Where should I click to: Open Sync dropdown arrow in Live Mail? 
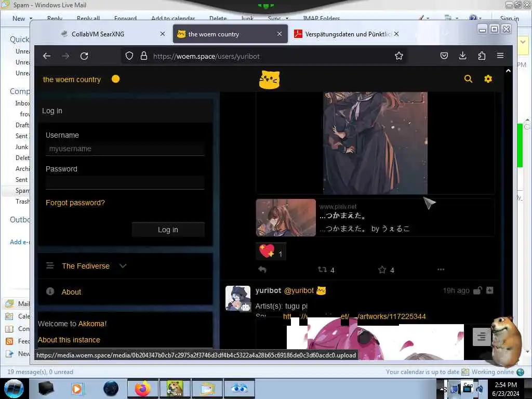287,18
